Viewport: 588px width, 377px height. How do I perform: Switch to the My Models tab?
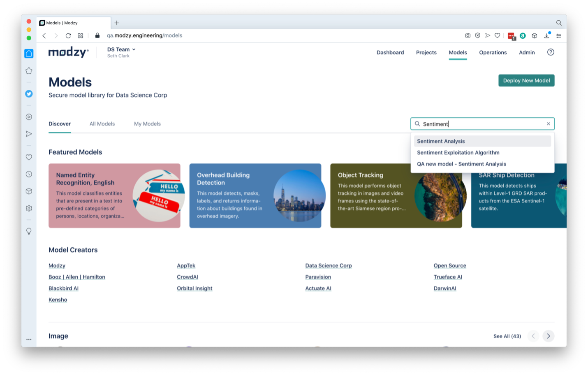pyautogui.click(x=147, y=124)
